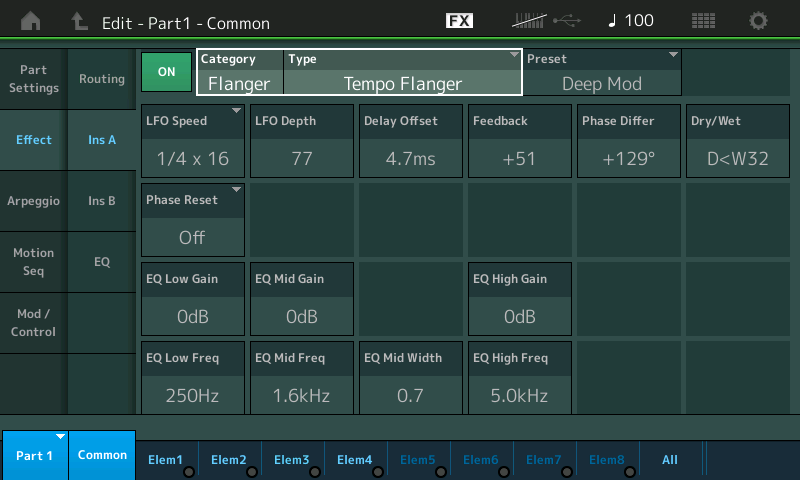Select the EQ Low Freq 250Hz parameter
This screenshot has height=480, width=800.
[193, 378]
